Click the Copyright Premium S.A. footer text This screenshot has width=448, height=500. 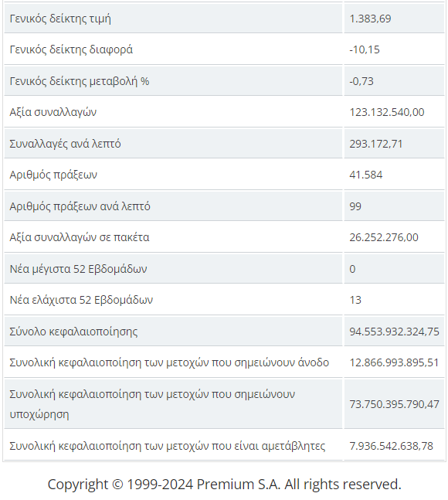pos(224,484)
